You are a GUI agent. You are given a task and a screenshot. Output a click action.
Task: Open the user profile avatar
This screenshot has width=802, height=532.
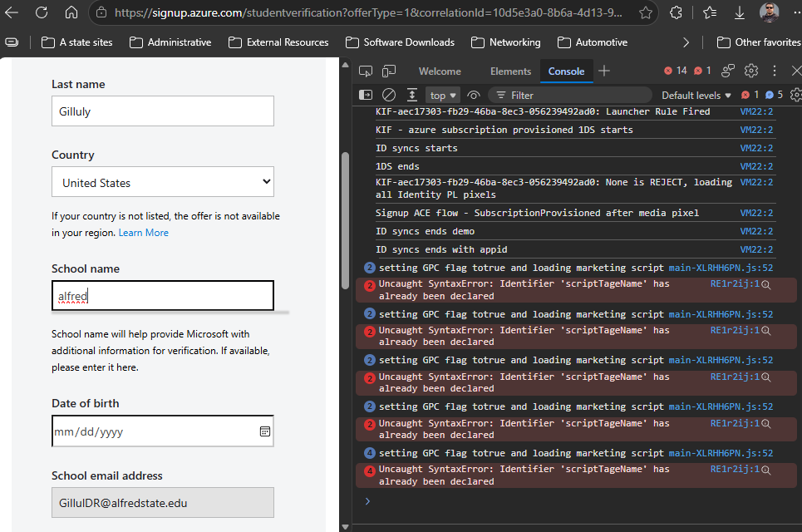(769, 12)
